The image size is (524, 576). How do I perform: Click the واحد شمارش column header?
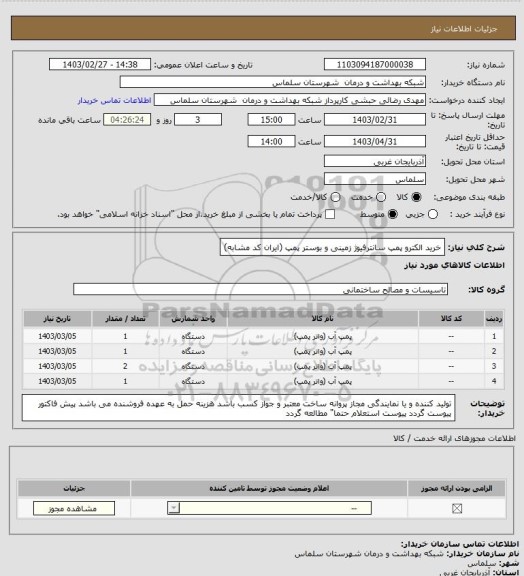pyautogui.click(x=193, y=319)
